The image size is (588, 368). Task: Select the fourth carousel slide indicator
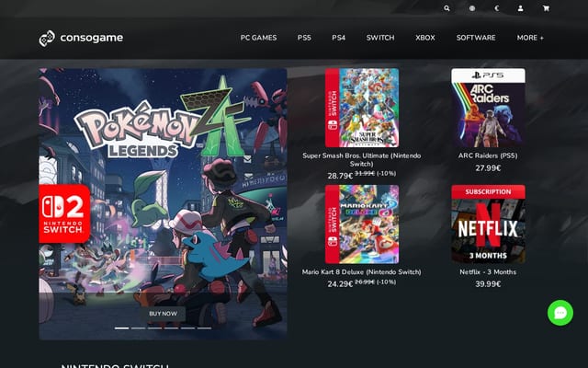pyautogui.click(x=171, y=328)
